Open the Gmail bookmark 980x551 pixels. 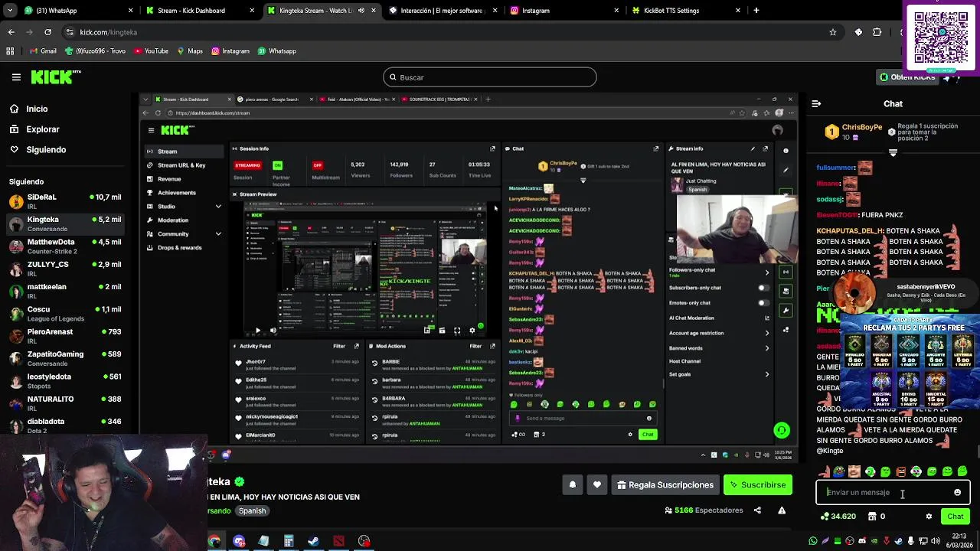click(x=43, y=51)
